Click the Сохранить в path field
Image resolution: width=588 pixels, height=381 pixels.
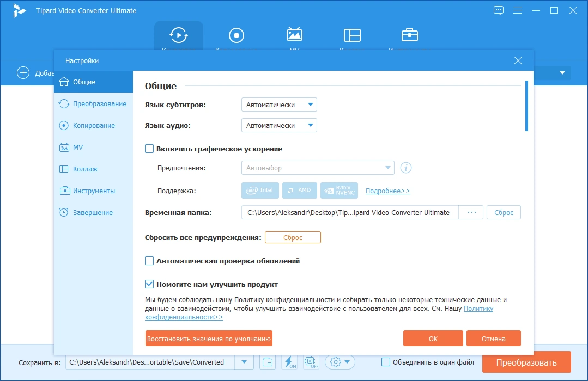[150, 362]
